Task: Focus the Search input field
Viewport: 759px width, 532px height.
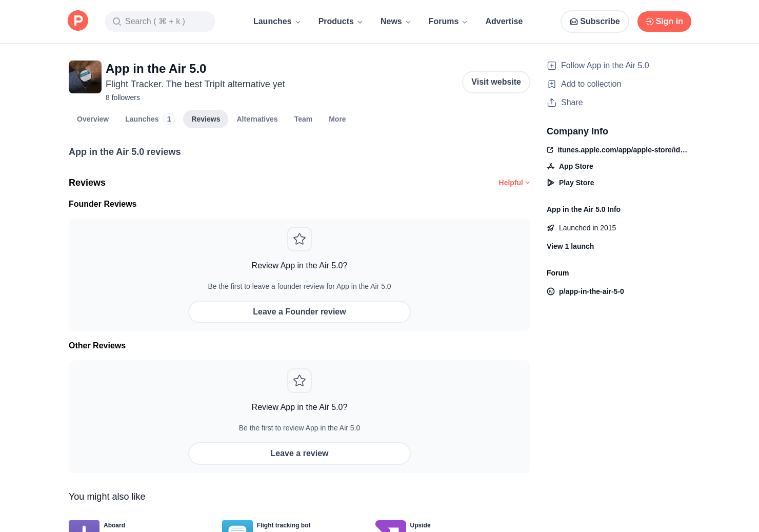Action: (x=160, y=22)
